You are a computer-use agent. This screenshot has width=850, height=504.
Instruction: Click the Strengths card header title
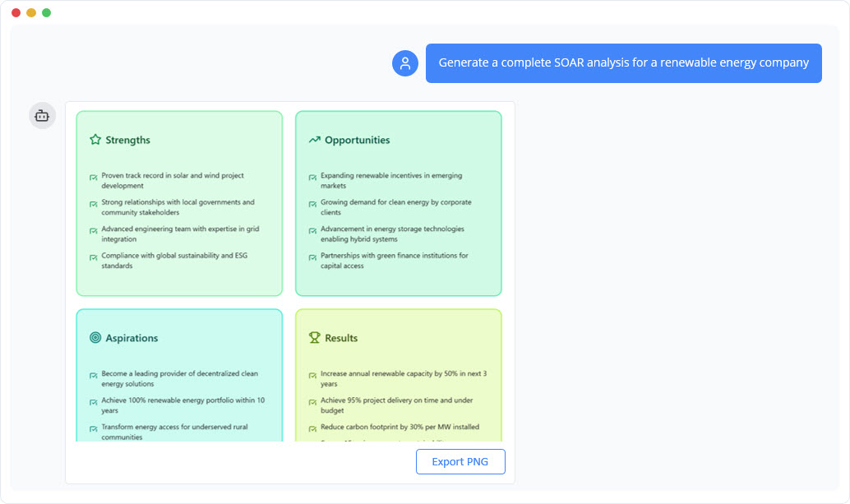[x=129, y=140]
